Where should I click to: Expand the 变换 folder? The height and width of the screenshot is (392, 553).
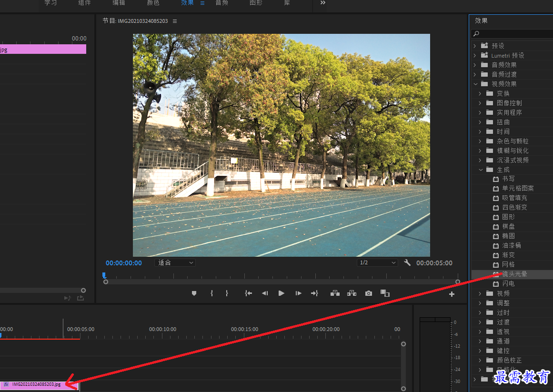[x=480, y=93]
